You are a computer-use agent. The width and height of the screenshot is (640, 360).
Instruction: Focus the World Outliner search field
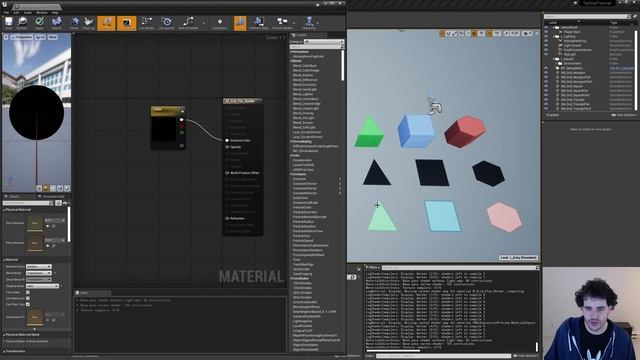[585, 17]
